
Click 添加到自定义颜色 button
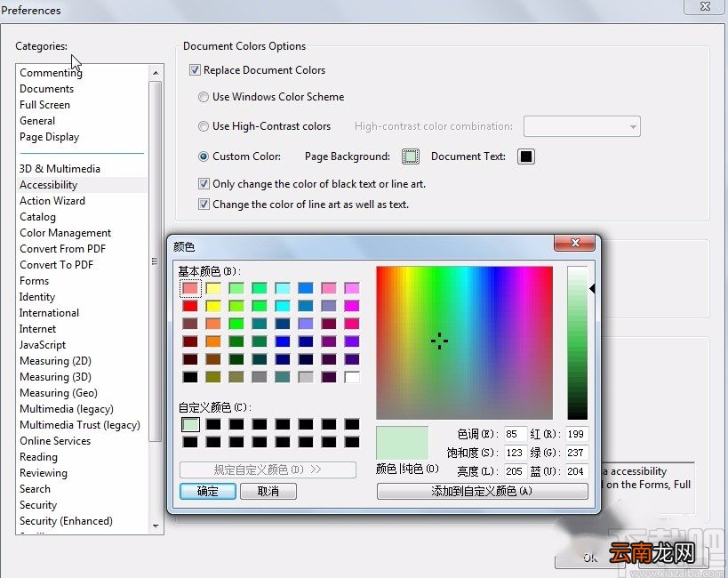(x=482, y=491)
